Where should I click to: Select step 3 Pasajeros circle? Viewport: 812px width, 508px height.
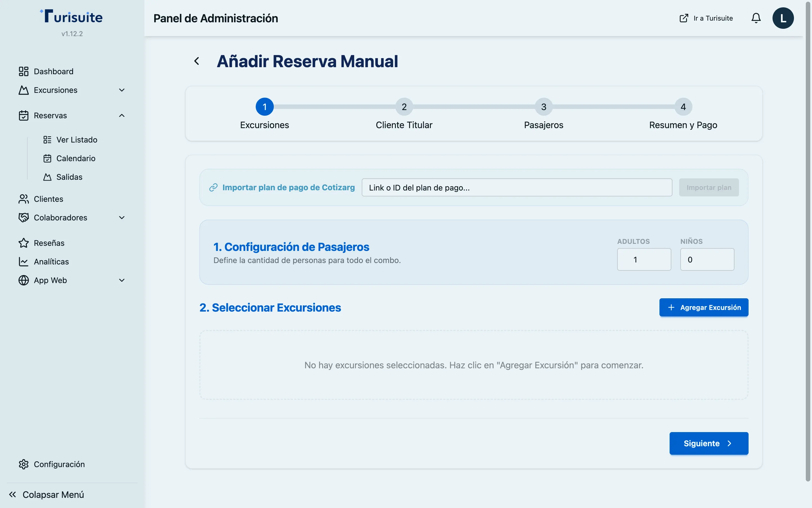pyautogui.click(x=544, y=107)
